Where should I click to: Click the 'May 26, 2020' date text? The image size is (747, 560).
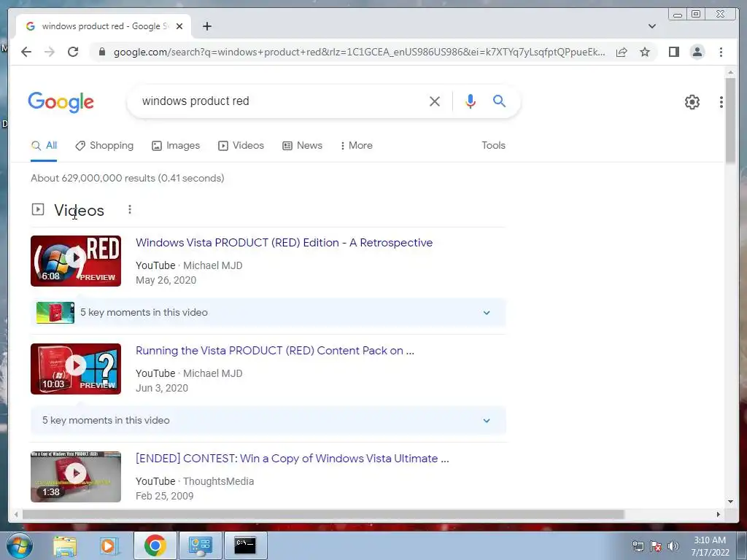coord(166,280)
